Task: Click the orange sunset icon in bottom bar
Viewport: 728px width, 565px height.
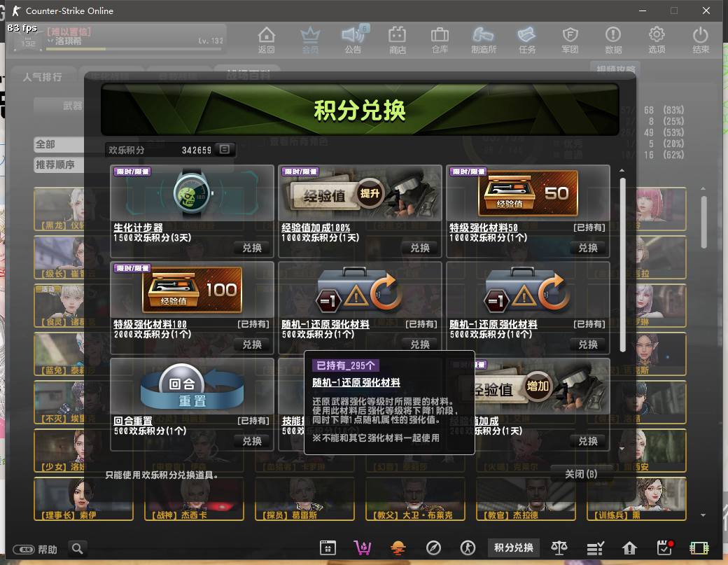Action: [x=398, y=547]
